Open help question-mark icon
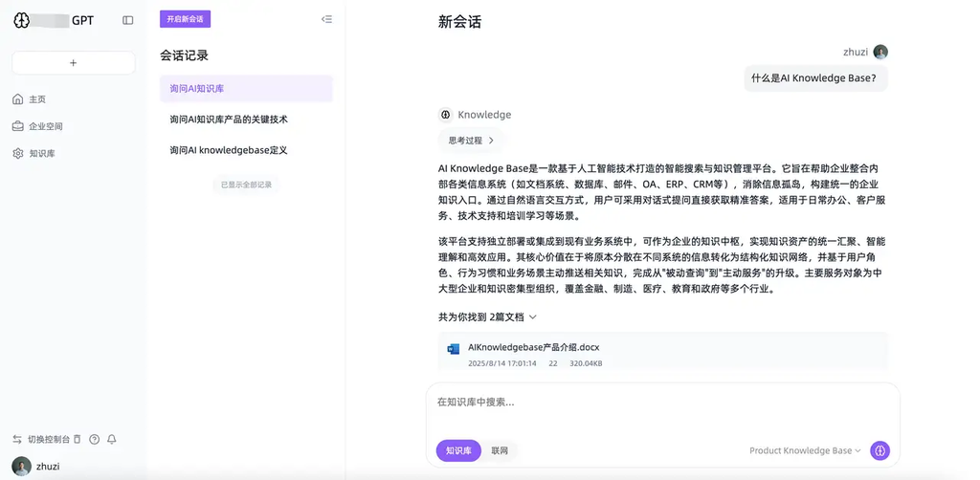The image size is (980, 480). [95, 440]
